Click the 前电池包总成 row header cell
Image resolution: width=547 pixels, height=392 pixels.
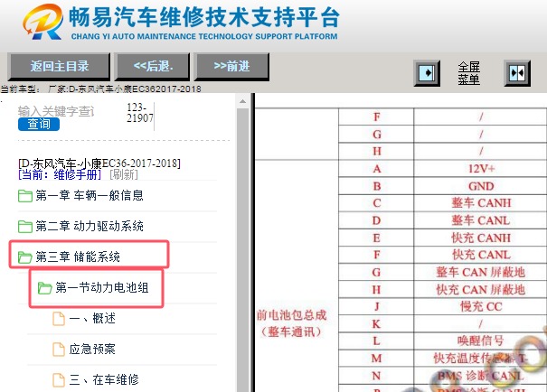(297, 275)
